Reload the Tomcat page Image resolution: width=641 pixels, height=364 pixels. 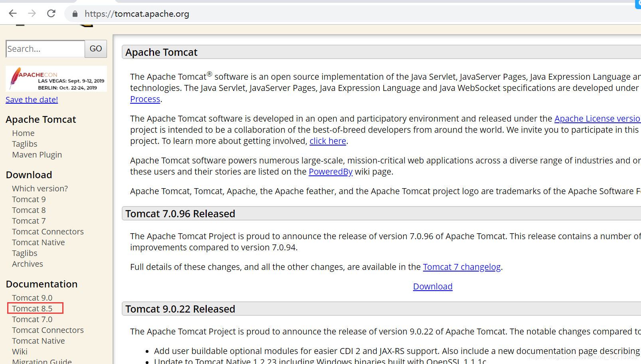coord(51,14)
